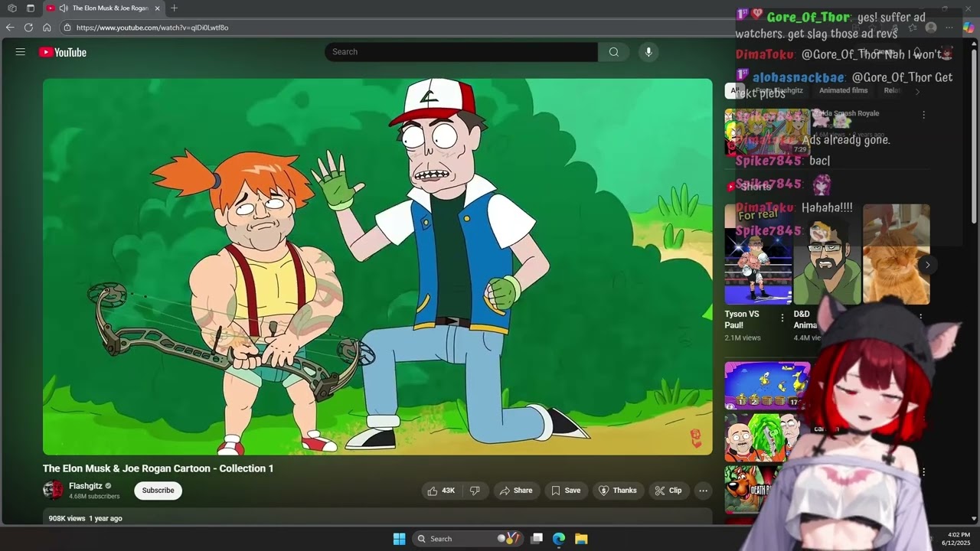
Task: Create a Clip from the video
Action: (668, 491)
